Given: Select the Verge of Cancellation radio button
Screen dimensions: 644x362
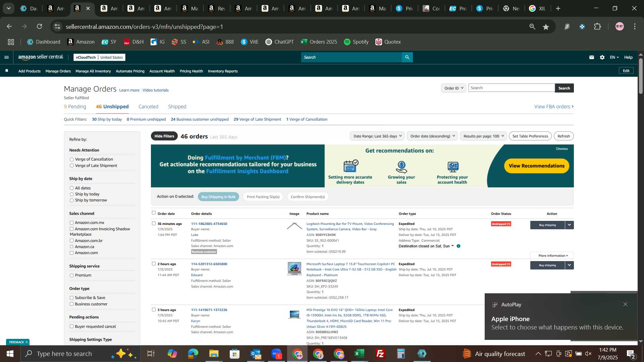Looking at the screenshot, I should click(71, 160).
